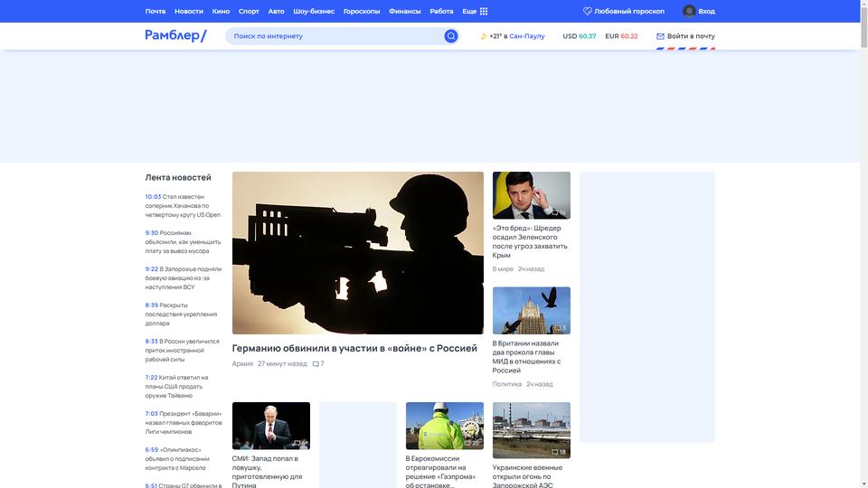
Task: Open the 8:33 news about иностранная рабочая сила
Action: click(182, 351)
